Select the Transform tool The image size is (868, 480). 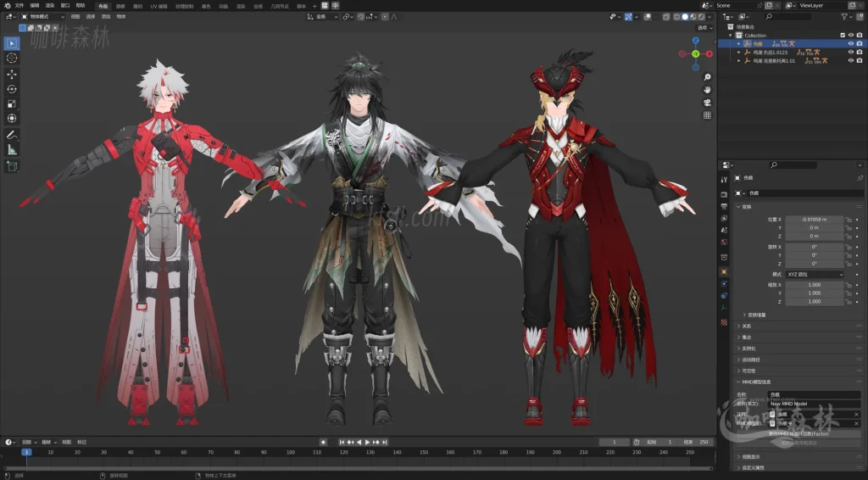point(12,119)
